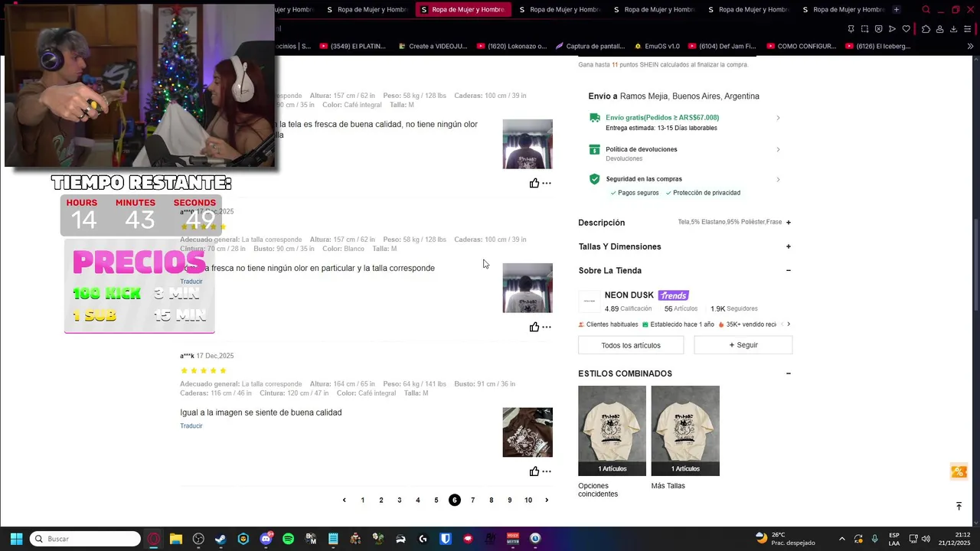Switch to the active 'Ropa de Mujer y Hombre' tab
Screen dimensions: 980x551
pos(462,9)
